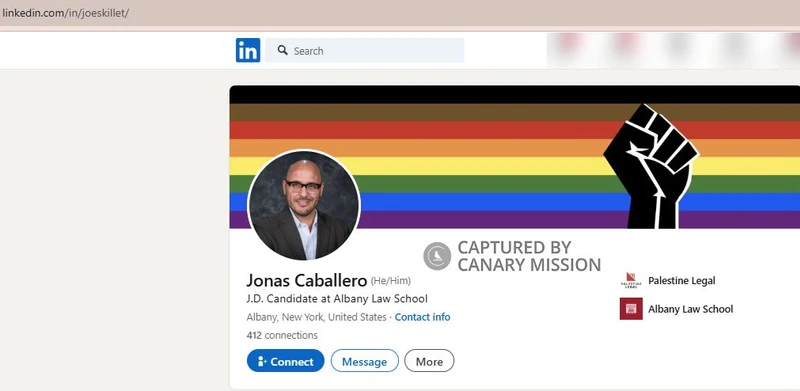Click the 412 connections text
This screenshot has height=391, width=800.
pos(282,335)
